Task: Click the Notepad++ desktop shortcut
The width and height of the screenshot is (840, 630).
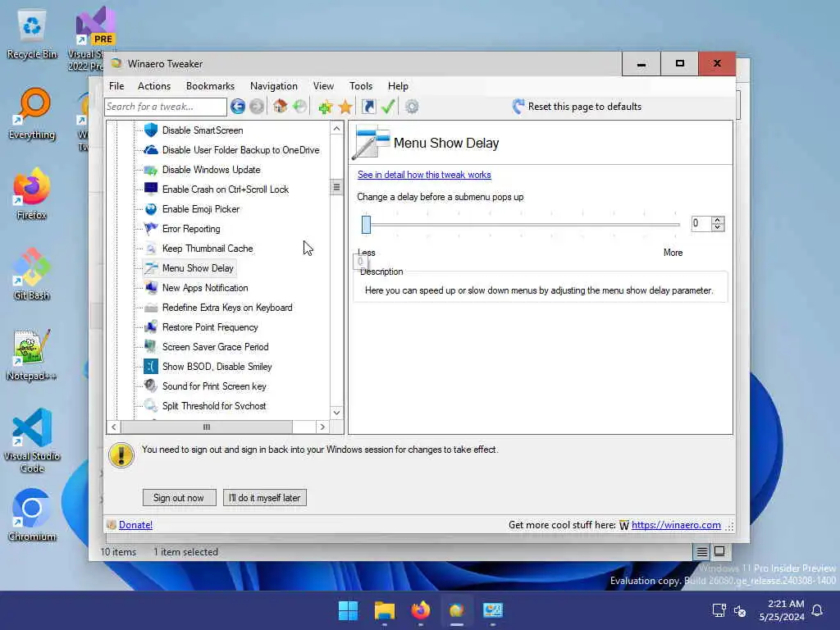Action: 32,354
